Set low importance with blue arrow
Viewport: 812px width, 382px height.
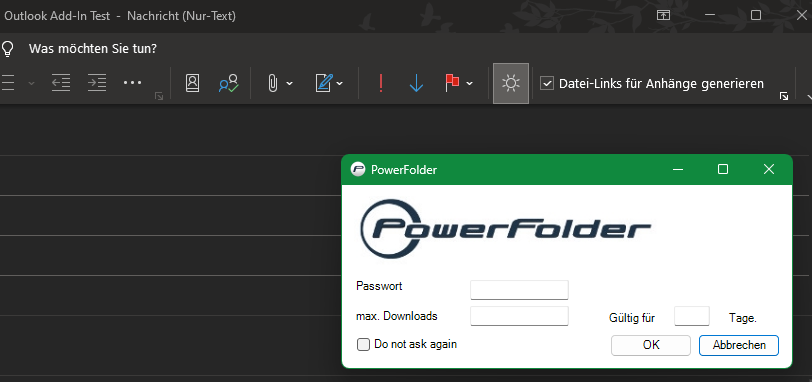tap(416, 83)
